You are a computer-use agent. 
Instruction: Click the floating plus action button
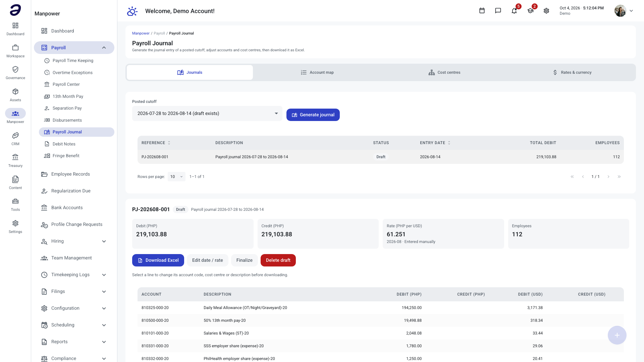tap(617, 335)
